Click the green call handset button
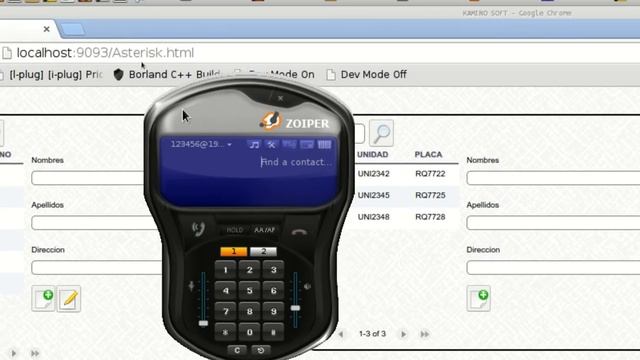This screenshot has width=640, height=360. (199, 229)
